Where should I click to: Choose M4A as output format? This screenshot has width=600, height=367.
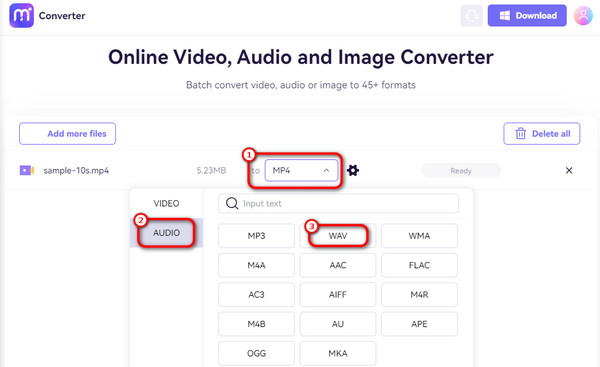[x=256, y=265]
